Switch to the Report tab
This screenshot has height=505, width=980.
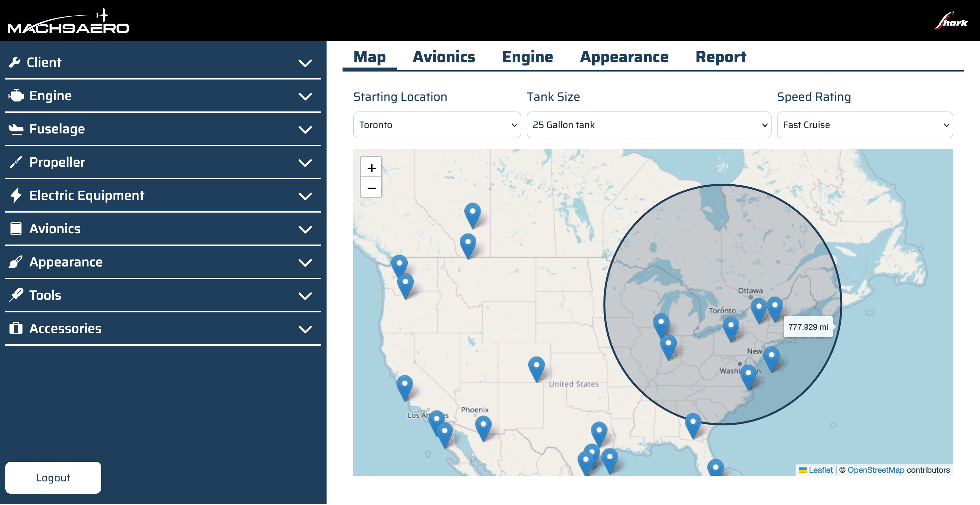coord(721,57)
